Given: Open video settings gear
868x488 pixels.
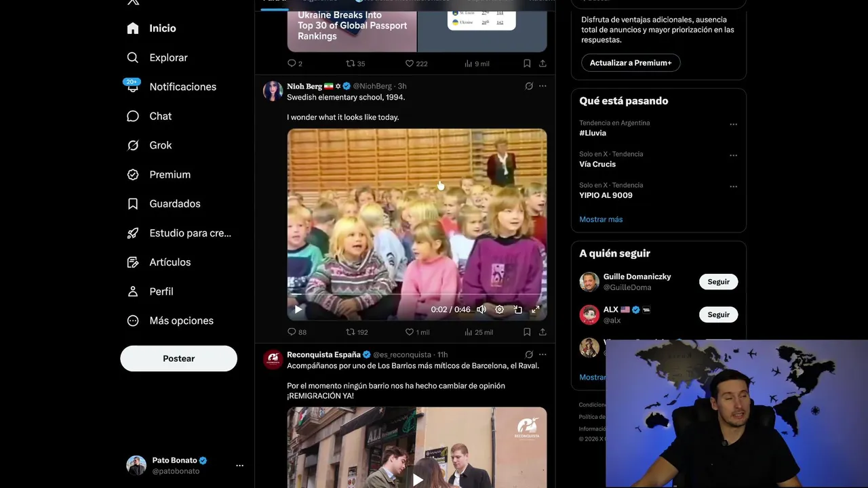Looking at the screenshot, I should (500, 309).
